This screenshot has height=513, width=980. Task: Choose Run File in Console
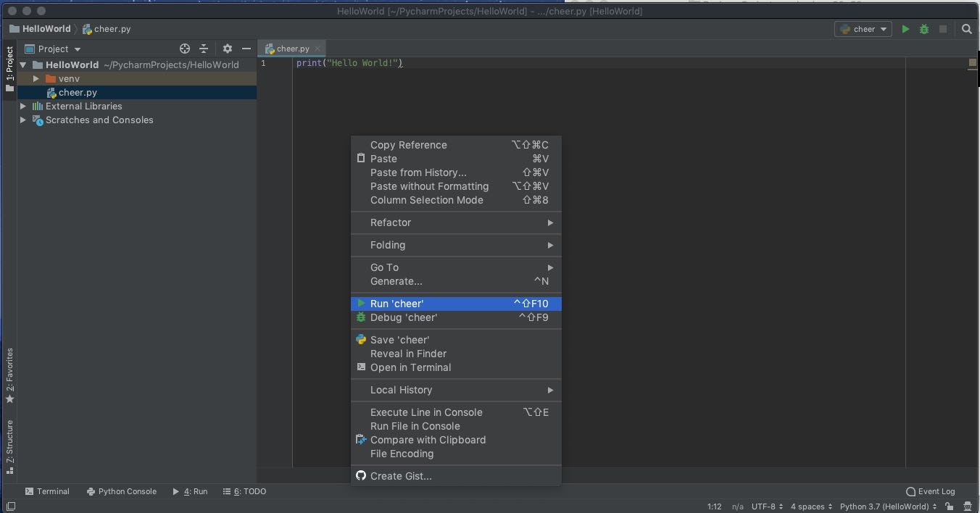pos(456,426)
